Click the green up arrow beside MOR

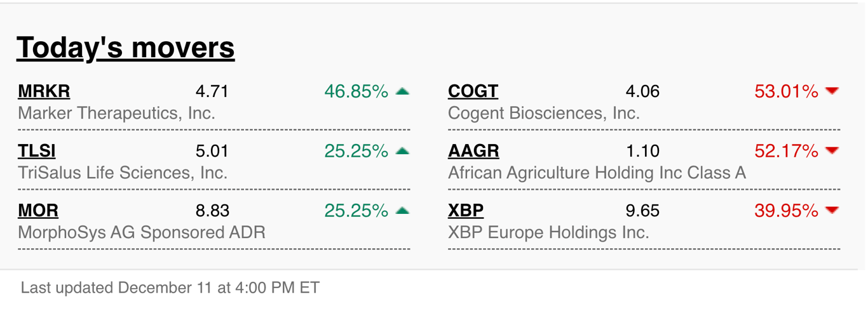(402, 211)
